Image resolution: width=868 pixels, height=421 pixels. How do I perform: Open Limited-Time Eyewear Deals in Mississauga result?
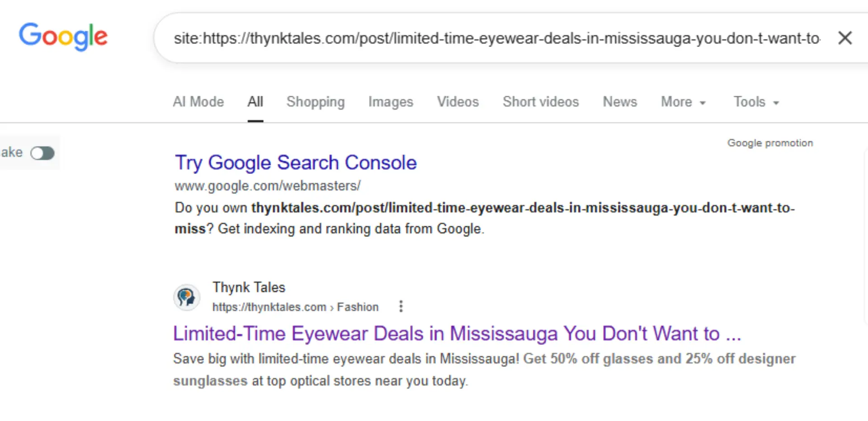(x=457, y=334)
